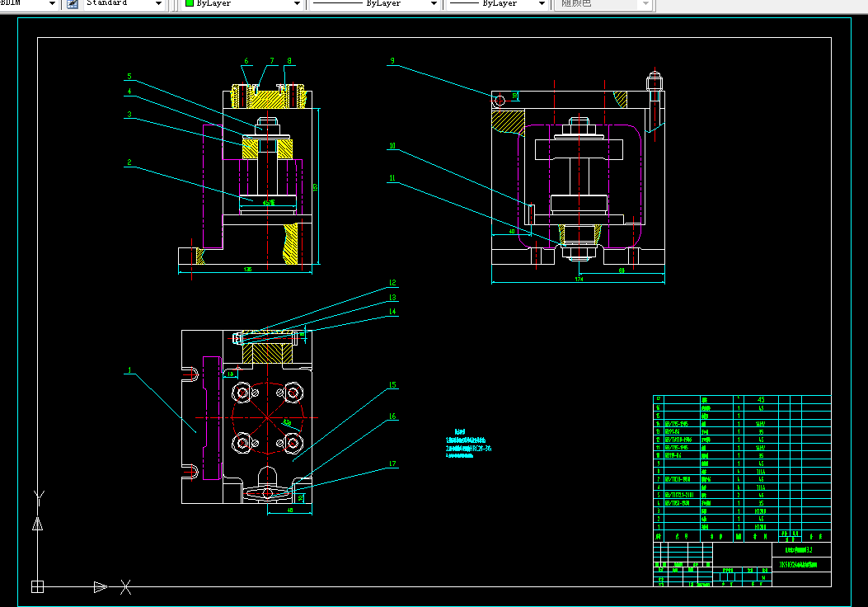The image size is (868, 607).
Task: Click the UCS icon Y axis label
Action: coord(39,497)
